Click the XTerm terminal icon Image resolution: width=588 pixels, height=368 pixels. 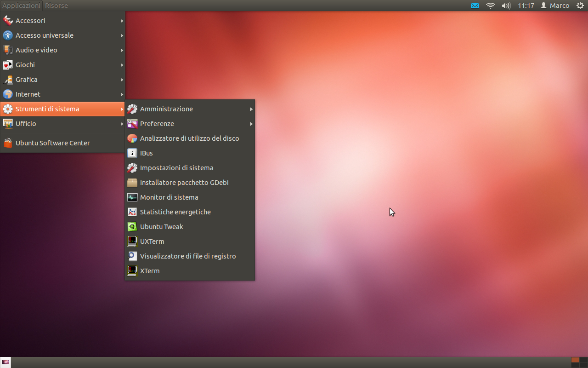point(132,271)
